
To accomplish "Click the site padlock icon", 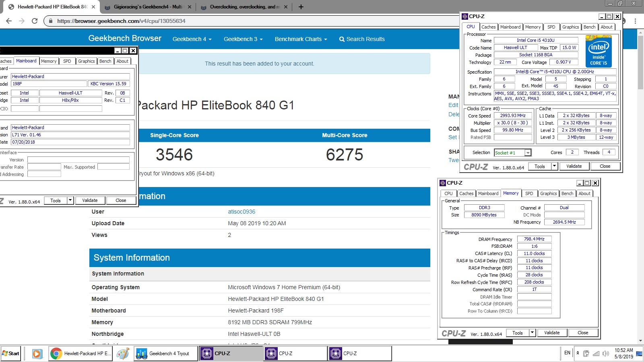I will click(50, 21).
